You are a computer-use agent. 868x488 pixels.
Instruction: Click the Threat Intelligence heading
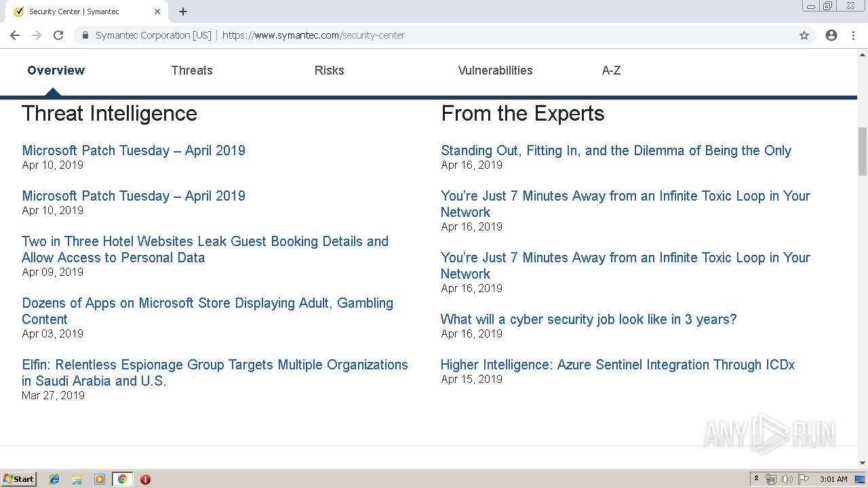pyautogui.click(x=109, y=113)
